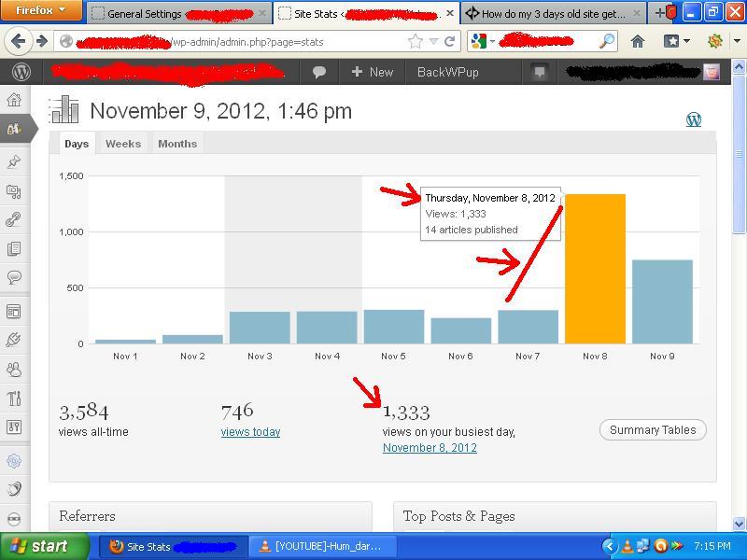Open the Dashboard home icon in sidebar
This screenshot has width=747, height=560.
[14, 100]
